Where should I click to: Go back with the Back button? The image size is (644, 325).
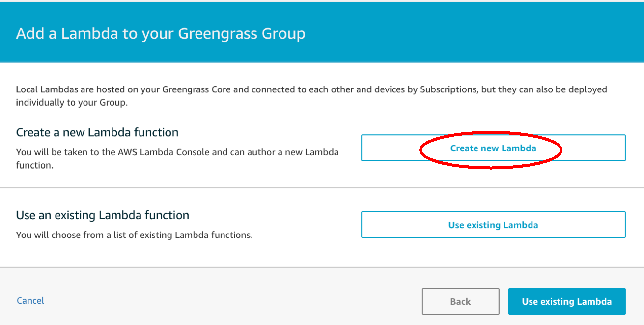[460, 301]
